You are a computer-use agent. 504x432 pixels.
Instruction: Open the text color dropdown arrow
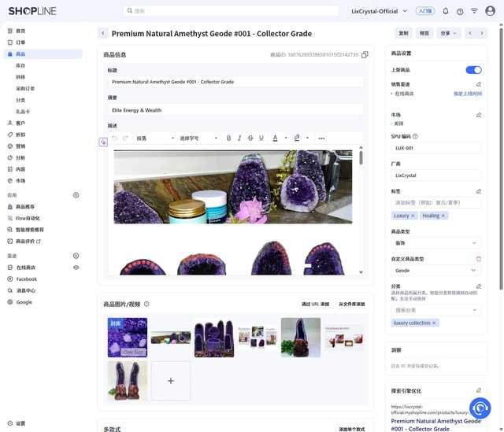(286, 138)
